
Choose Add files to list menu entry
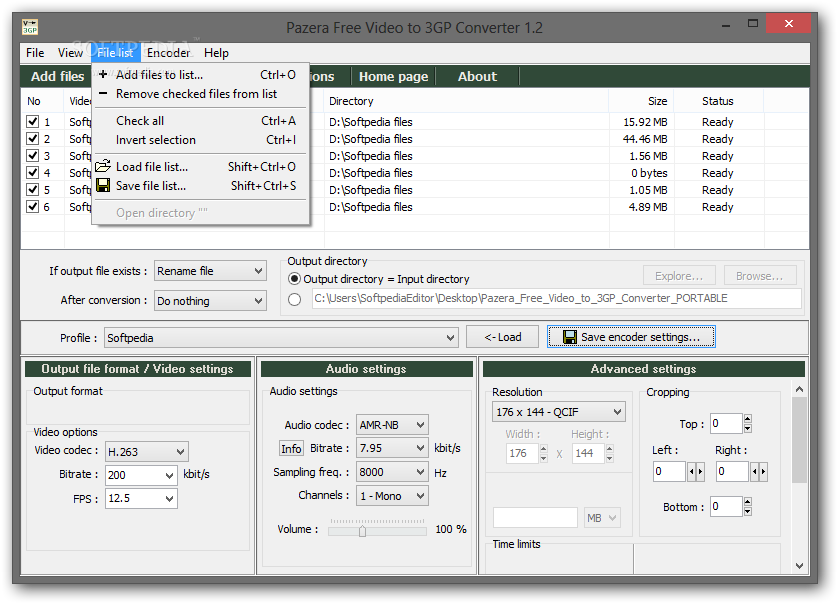click(x=200, y=74)
